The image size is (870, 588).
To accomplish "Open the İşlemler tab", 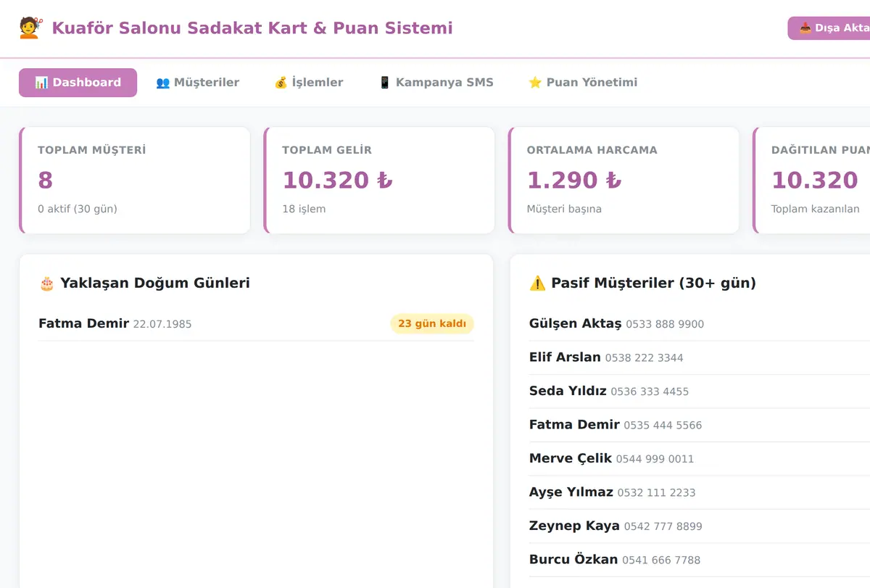I will [x=309, y=83].
